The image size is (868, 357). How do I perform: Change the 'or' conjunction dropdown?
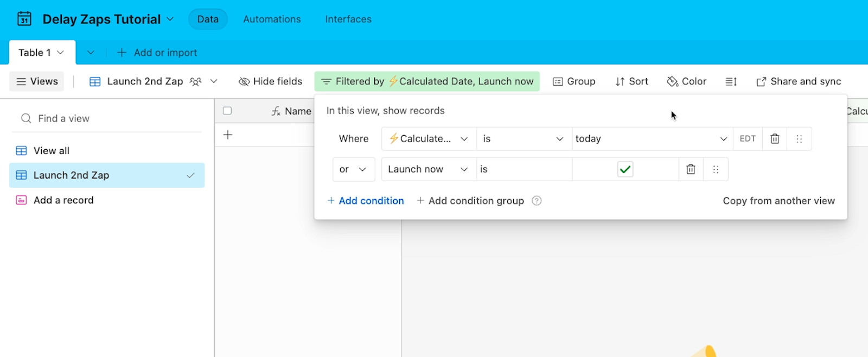353,169
